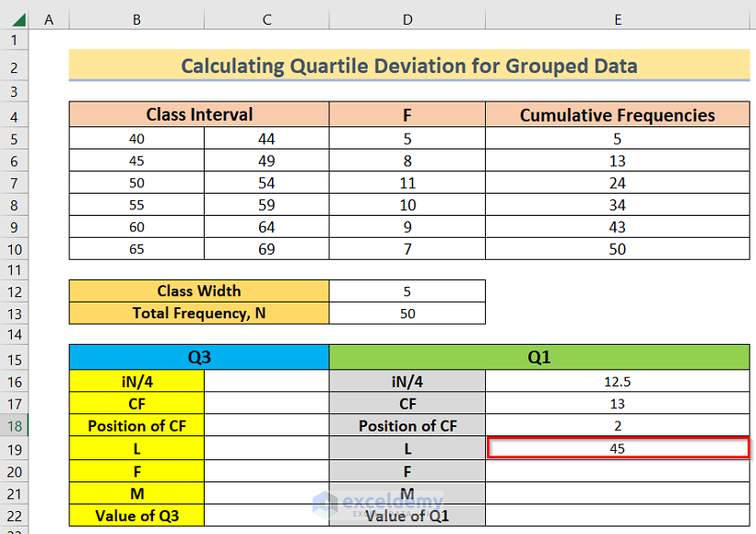Select column D header
The height and width of the screenshot is (534, 756).
coord(408,19)
